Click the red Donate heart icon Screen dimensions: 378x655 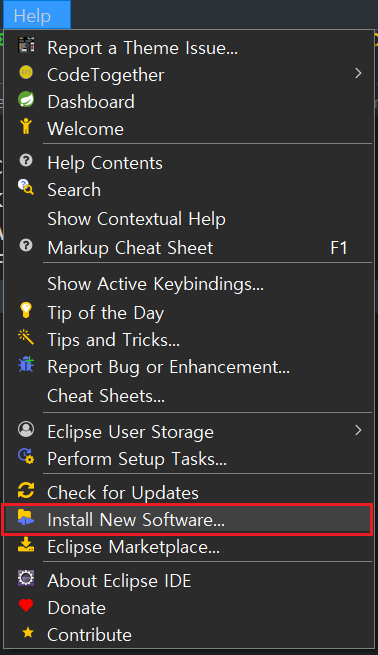(26, 605)
